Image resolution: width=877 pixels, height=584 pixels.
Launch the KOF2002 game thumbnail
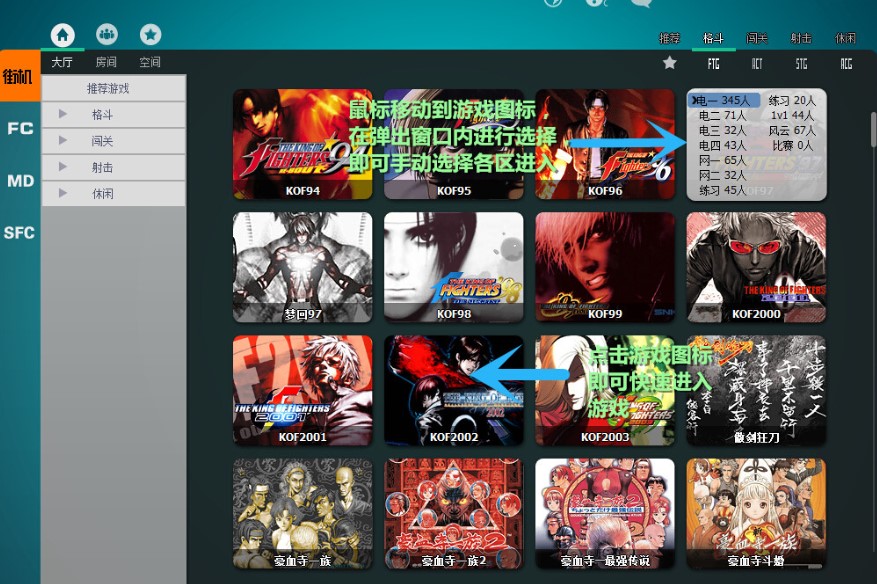point(454,390)
